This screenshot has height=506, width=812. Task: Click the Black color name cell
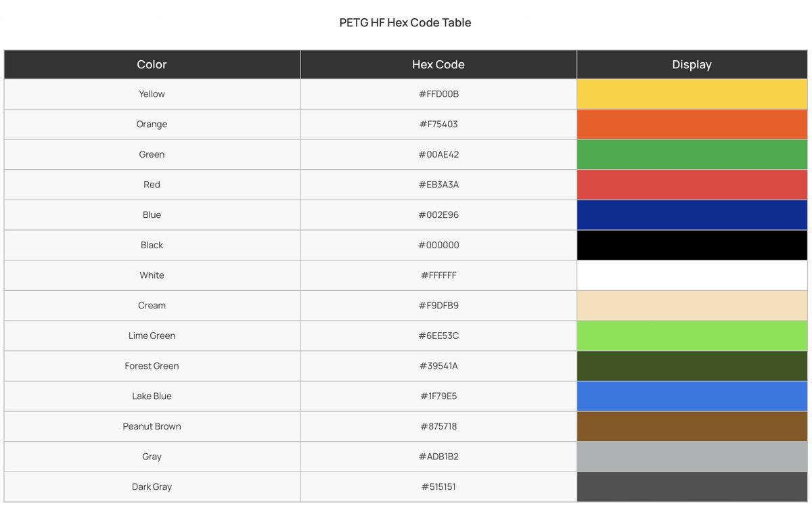[152, 245]
